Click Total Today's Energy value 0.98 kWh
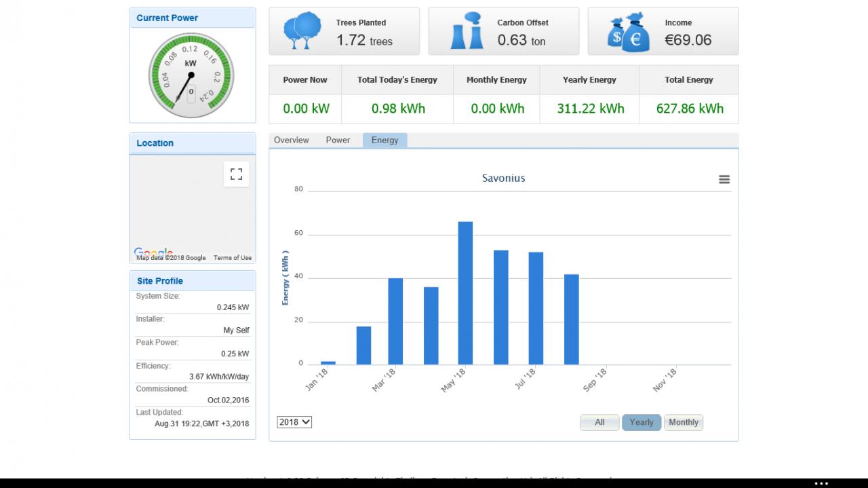Image resolution: width=868 pixels, height=488 pixels. coord(397,109)
